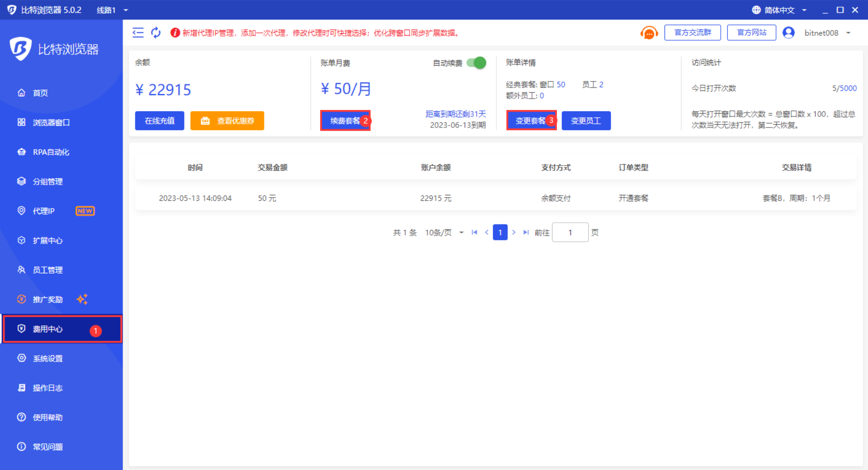Viewport: 868px width, 470px height.
Task: Click the ¥ 22915 balance amount
Action: (163, 89)
